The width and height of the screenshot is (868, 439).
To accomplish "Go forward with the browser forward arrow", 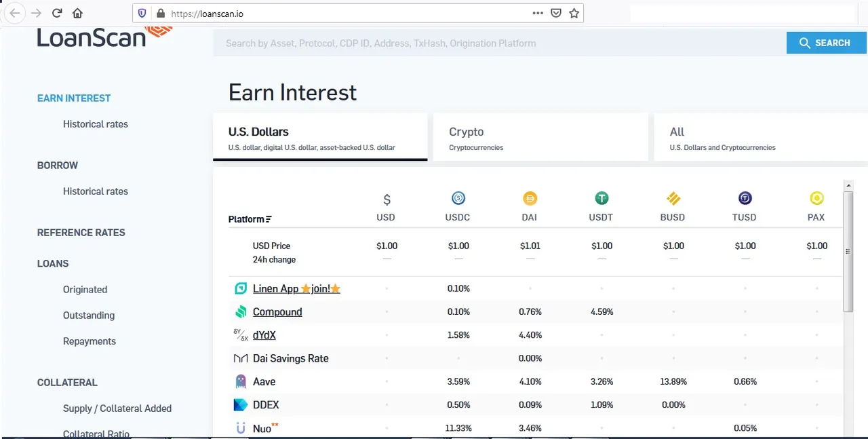I will coord(36,13).
